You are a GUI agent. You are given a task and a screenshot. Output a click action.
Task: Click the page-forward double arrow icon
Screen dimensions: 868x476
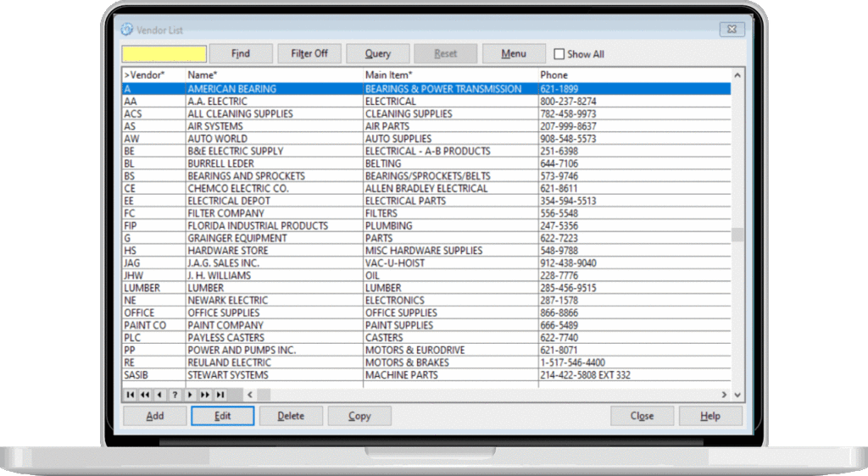tap(205, 395)
